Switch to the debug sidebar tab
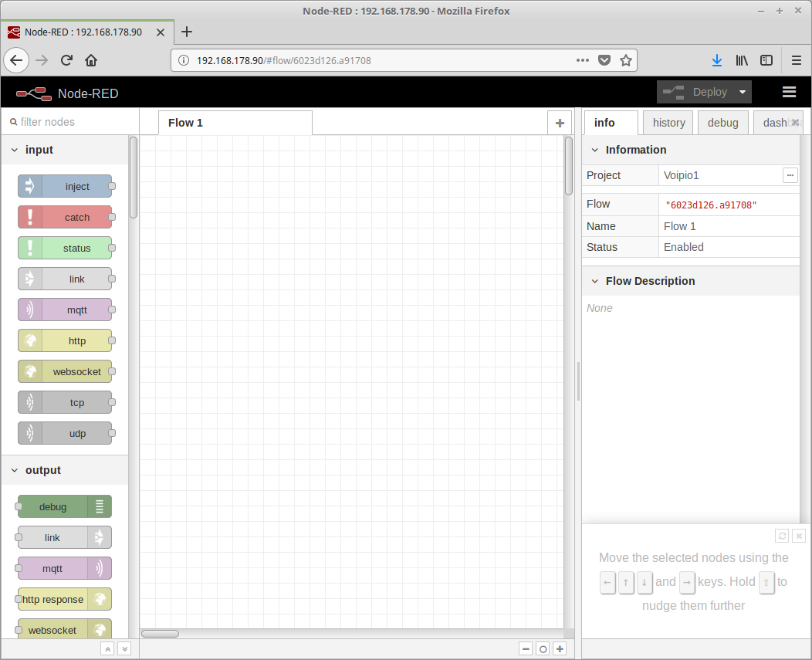 722,123
